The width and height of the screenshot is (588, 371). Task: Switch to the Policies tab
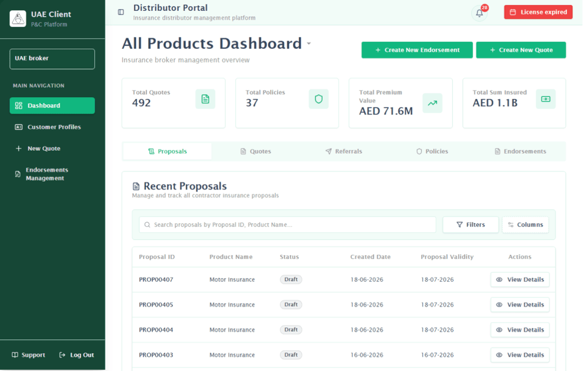(x=432, y=151)
